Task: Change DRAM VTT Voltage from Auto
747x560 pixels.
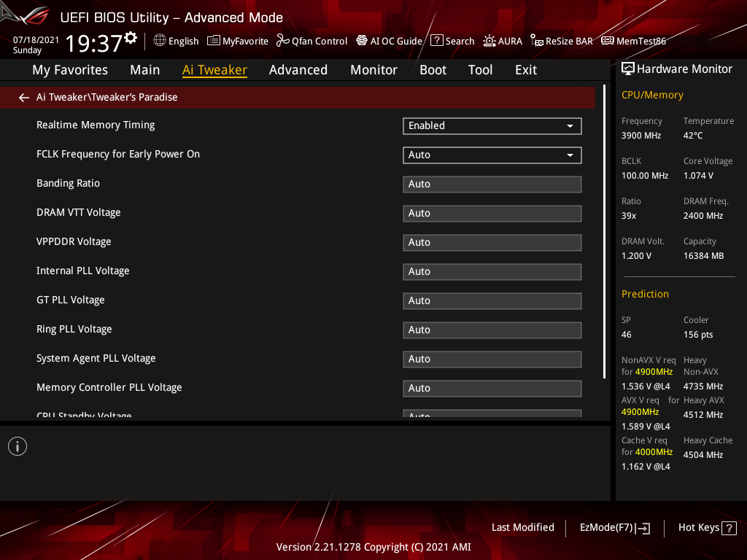Action: tap(492, 213)
